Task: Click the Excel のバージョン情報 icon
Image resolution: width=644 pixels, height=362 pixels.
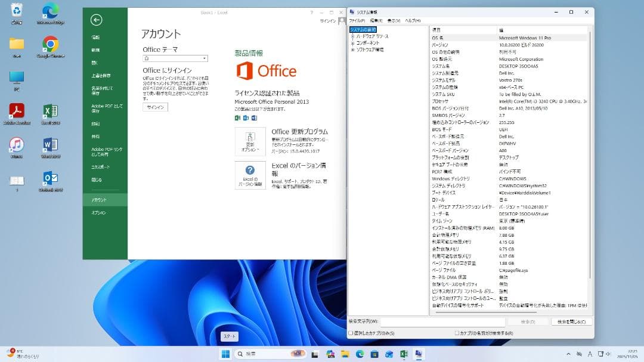Action: pyautogui.click(x=250, y=175)
